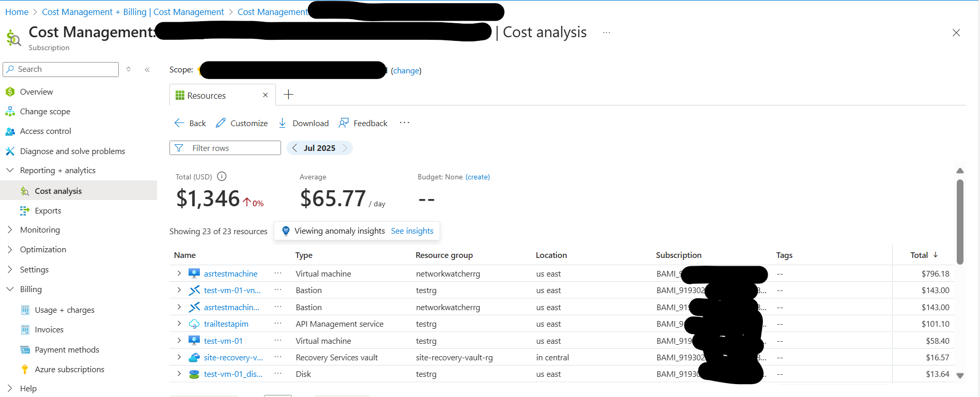Expand the asrtestmachine virtual machine row
The height and width of the screenshot is (397, 980).
click(x=179, y=273)
